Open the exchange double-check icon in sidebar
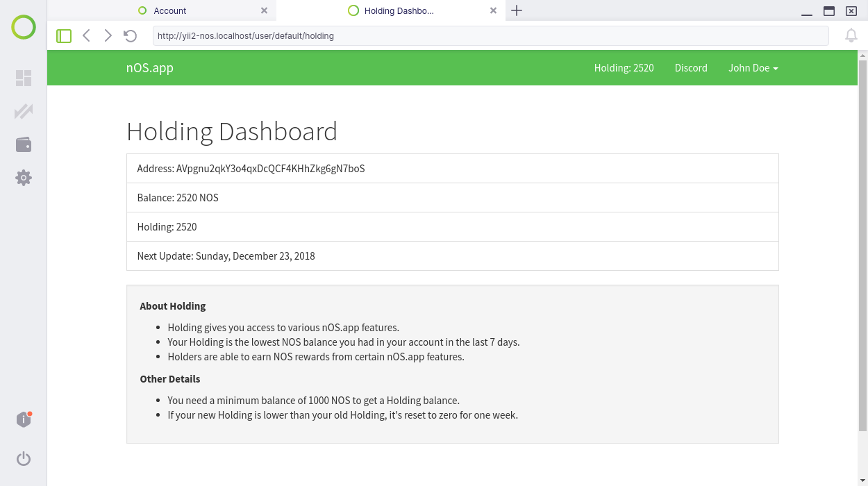868x486 pixels. point(24,111)
